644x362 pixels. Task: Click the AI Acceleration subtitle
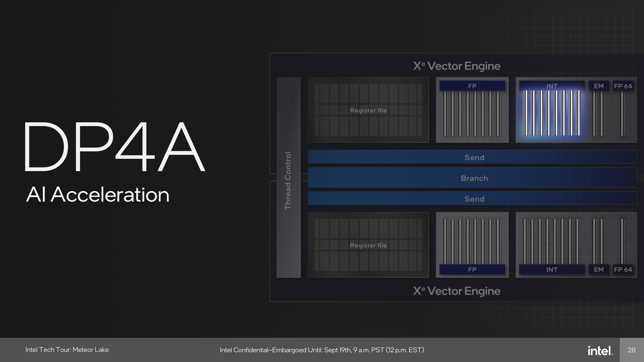[x=98, y=194]
